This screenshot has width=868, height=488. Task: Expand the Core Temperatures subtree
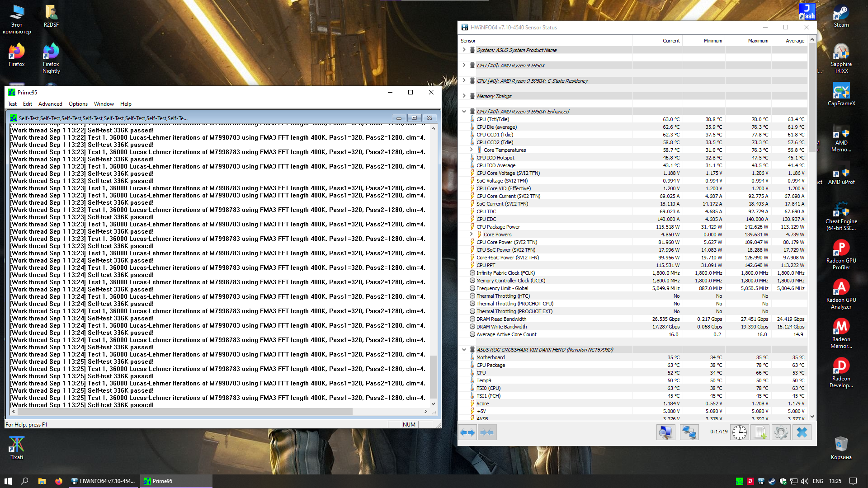point(471,150)
